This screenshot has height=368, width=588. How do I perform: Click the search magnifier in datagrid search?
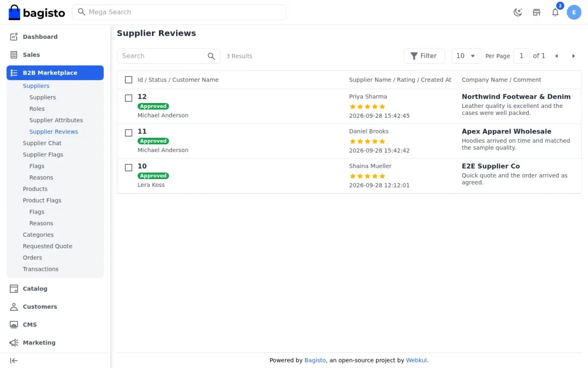[211, 56]
